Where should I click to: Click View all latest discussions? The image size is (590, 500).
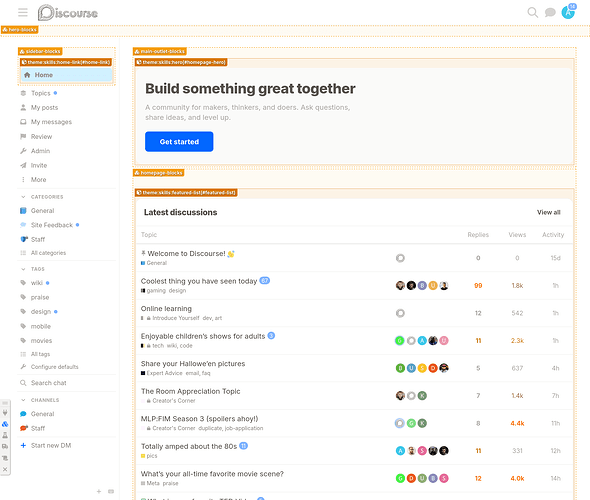[x=549, y=212]
